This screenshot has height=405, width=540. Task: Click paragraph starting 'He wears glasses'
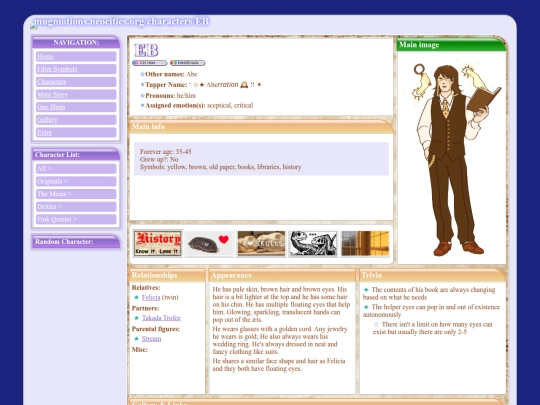coord(280,340)
